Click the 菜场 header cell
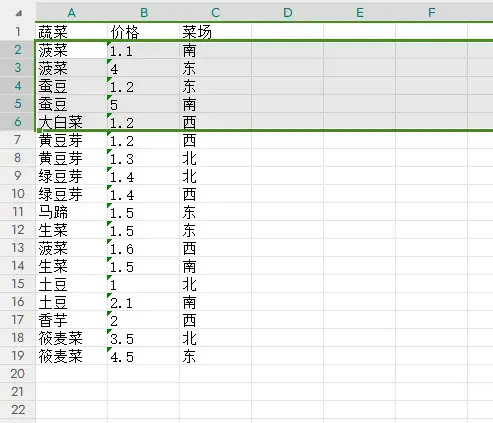This screenshot has width=493, height=423. coord(215,32)
